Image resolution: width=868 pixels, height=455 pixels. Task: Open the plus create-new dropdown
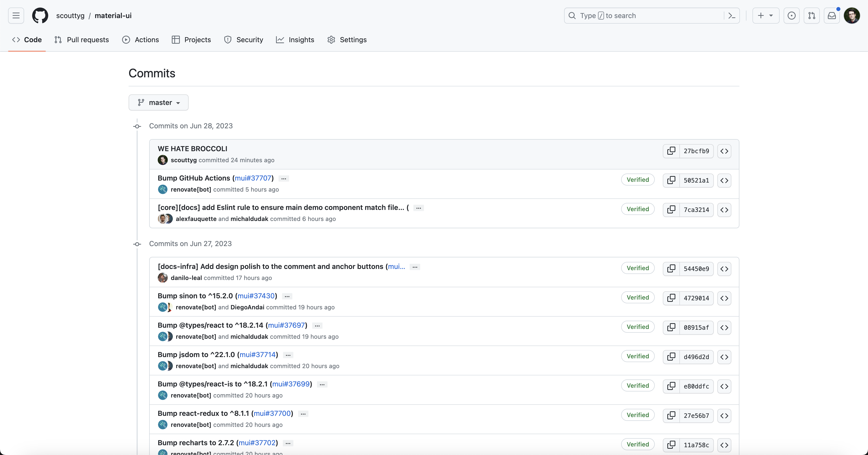coord(766,16)
